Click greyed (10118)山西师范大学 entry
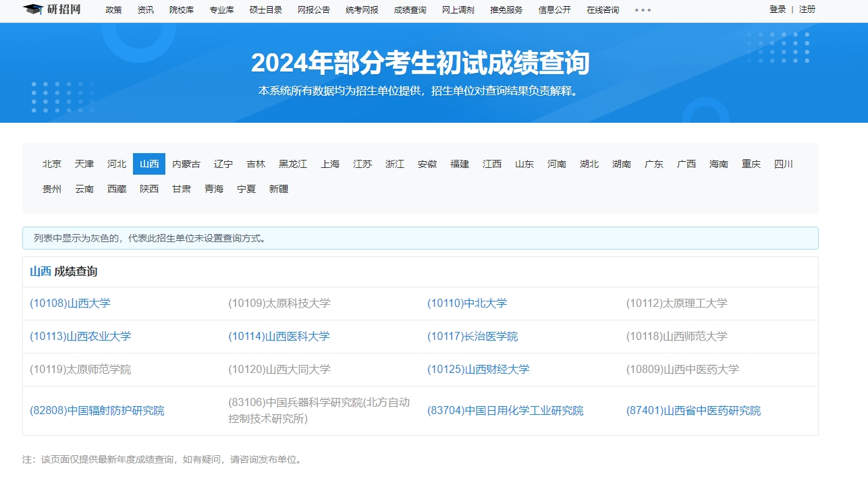 point(677,337)
